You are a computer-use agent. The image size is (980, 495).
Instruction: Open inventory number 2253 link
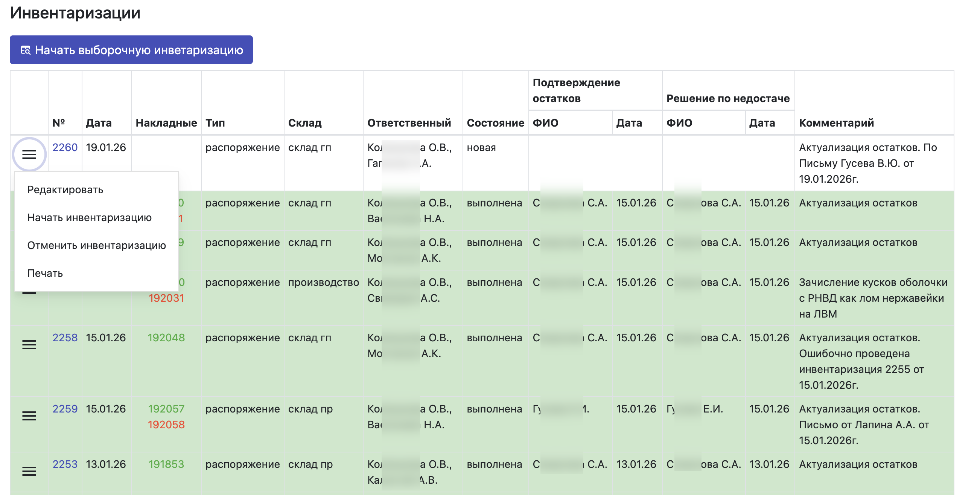tap(65, 464)
